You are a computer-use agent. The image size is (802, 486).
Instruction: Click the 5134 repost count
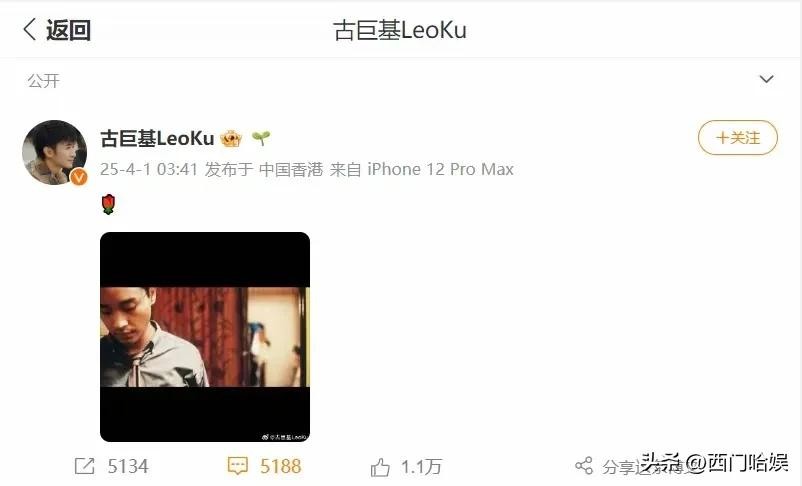coord(128,466)
